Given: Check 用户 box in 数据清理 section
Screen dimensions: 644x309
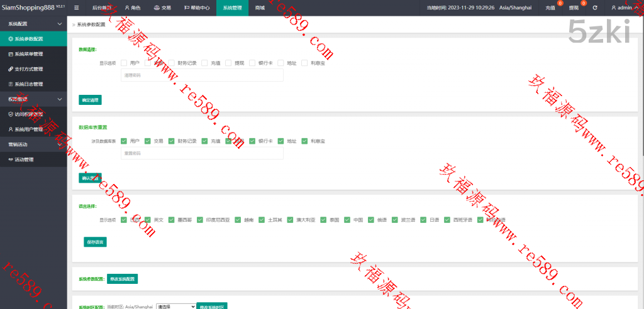Looking at the screenshot, I should (x=124, y=63).
